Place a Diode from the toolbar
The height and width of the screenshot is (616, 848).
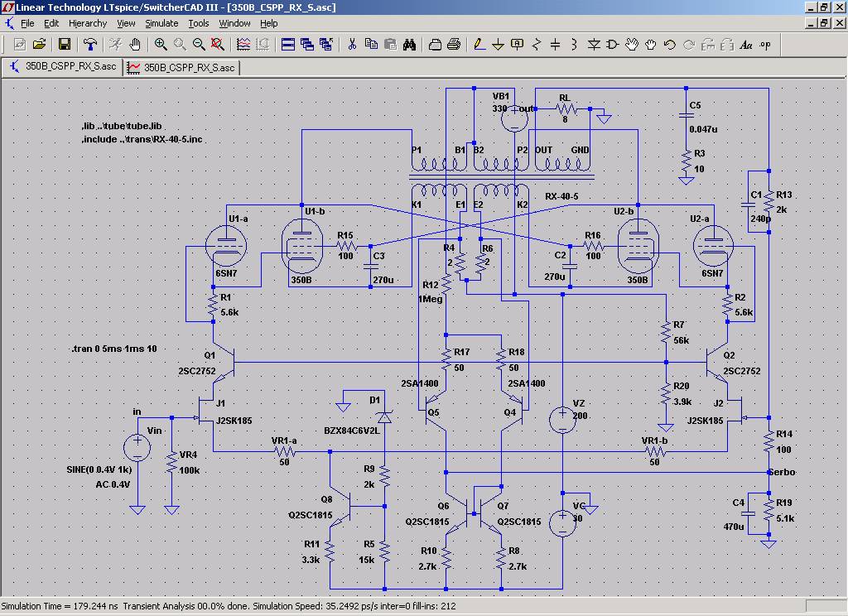tap(594, 45)
